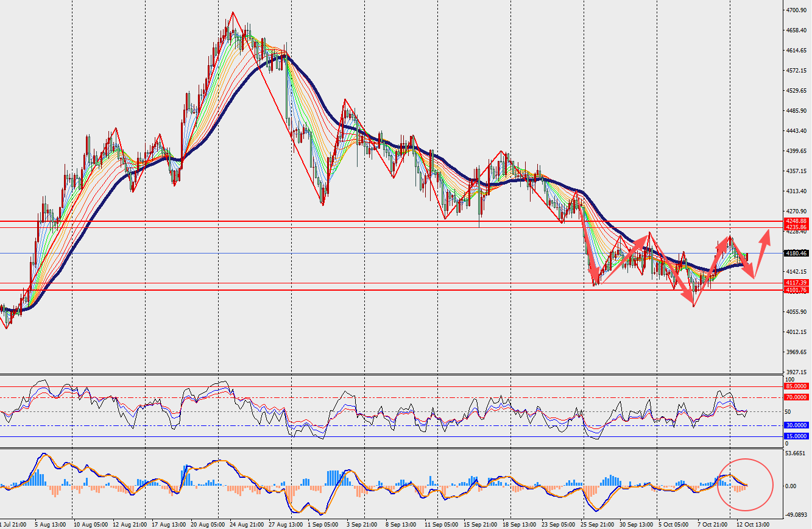Image resolution: width=812 pixels, height=529 pixels.
Task: Select the 4443.40 price scale value
Action: point(796,131)
